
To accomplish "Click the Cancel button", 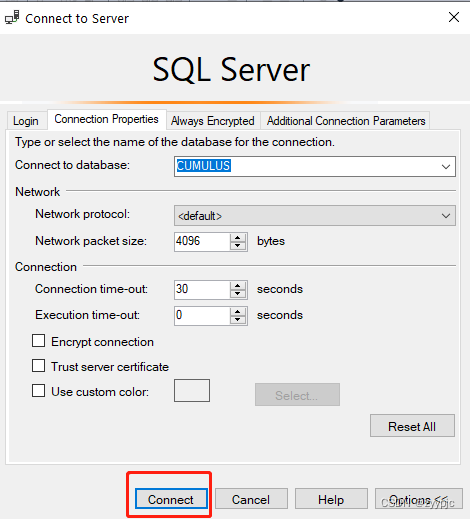I will point(251,499).
